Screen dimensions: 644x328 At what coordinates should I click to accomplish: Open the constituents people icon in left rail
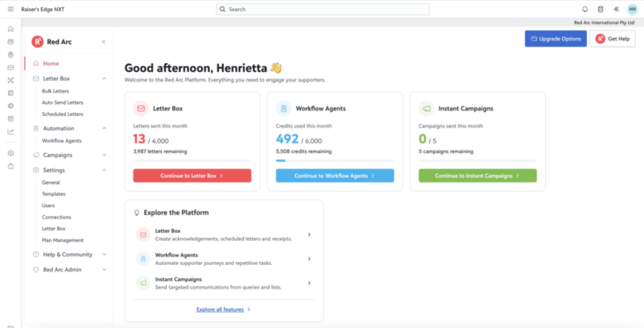tap(10, 42)
